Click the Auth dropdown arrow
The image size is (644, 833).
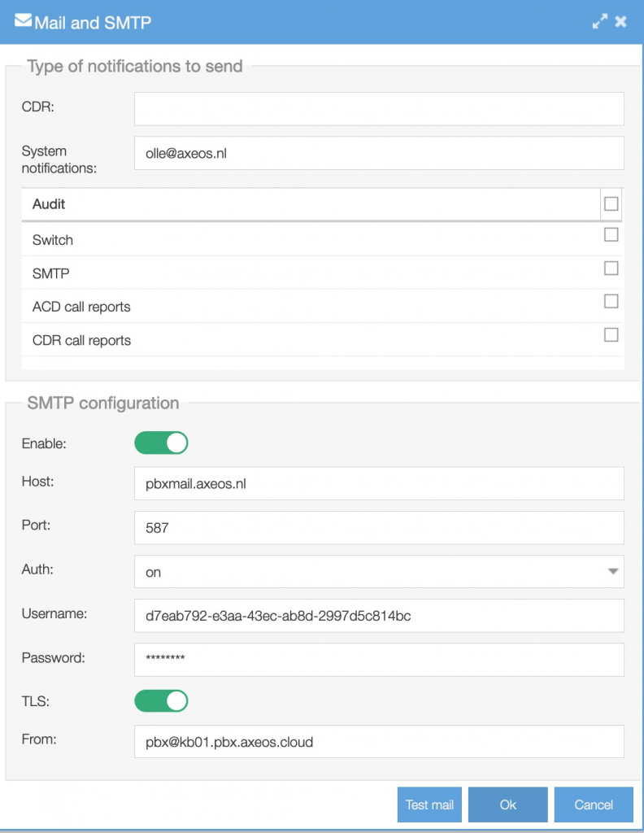point(616,572)
